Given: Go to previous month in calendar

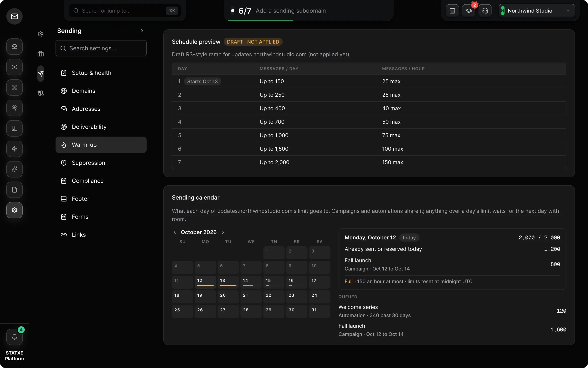Looking at the screenshot, I should coord(175,232).
